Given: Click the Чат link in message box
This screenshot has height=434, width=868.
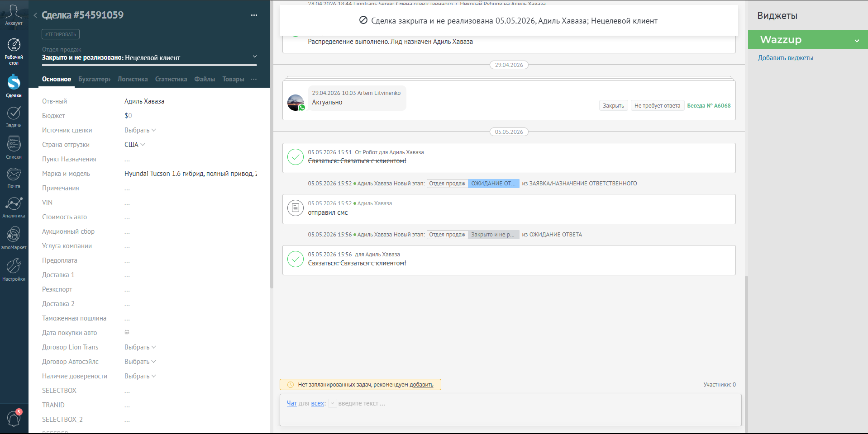Looking at the screenshot, I should click(291, 403).
